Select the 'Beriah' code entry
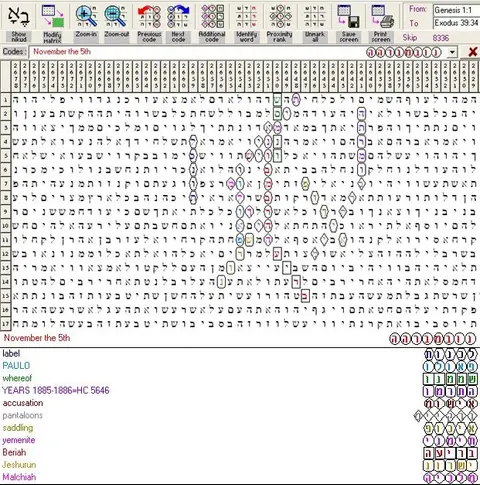Screen dimensions: 480x485 (14, 452)
